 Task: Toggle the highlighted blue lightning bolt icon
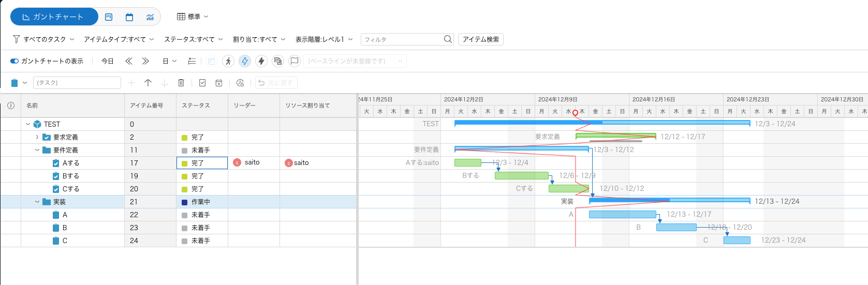tap(245, 61)
